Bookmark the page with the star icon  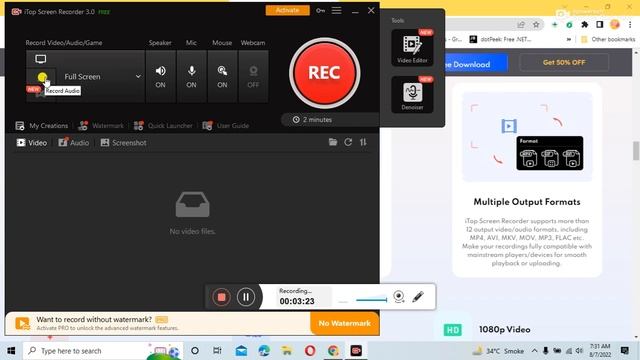click(x=536, y=25)
